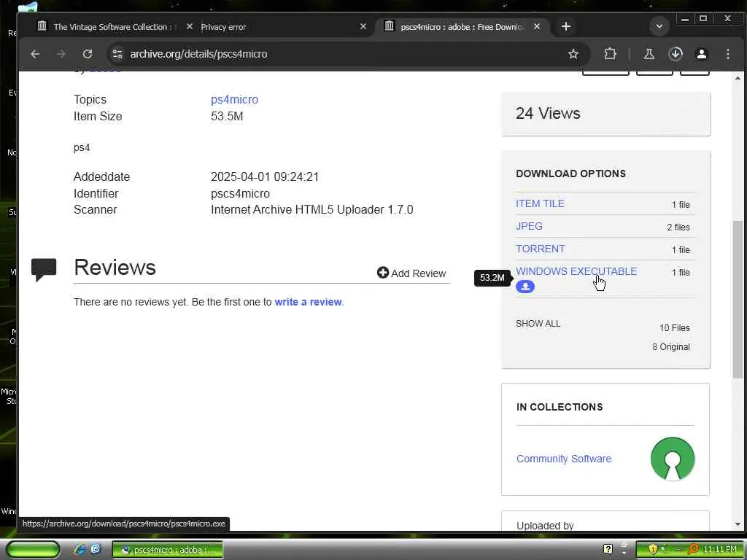
Task: Click the second quick launch browser icon
Action: coord(96,549)
